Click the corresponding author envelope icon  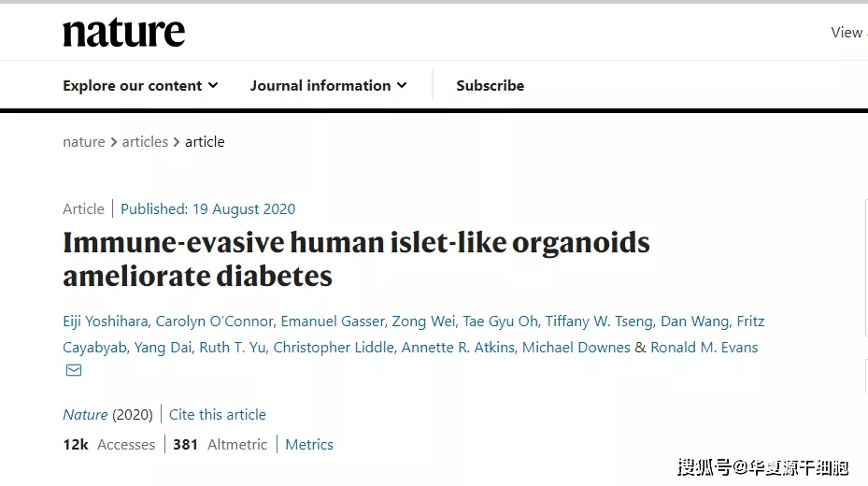pos(74,370)
